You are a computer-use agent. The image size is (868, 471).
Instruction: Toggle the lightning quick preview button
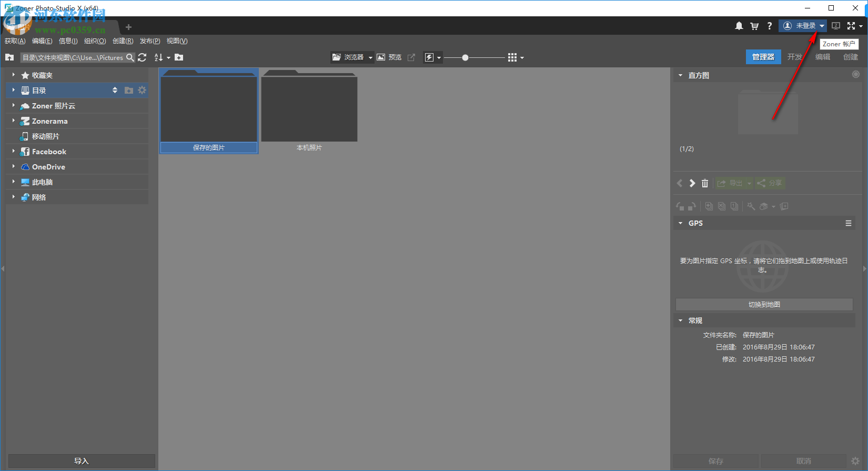click(429, 57)
